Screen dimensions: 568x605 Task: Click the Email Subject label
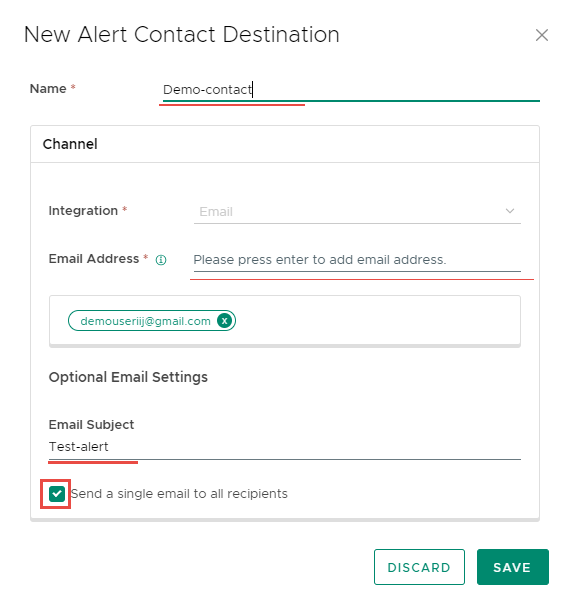(91, 424)
